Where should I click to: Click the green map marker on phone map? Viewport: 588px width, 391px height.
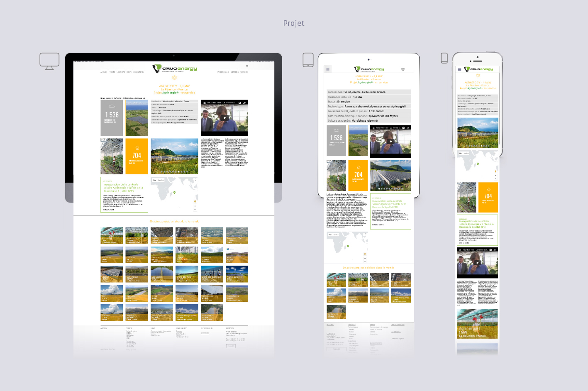pos(478,164)
